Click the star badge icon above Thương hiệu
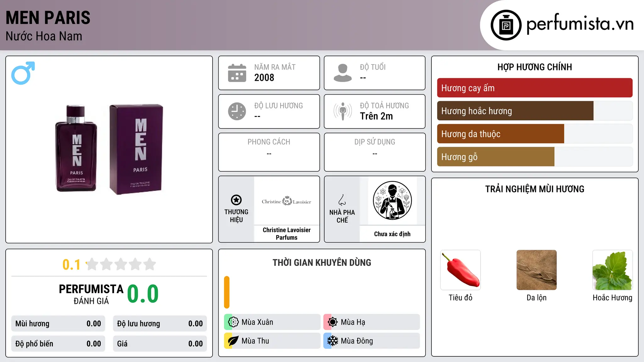Screen dimensions: 644x362 pos(236,200)
